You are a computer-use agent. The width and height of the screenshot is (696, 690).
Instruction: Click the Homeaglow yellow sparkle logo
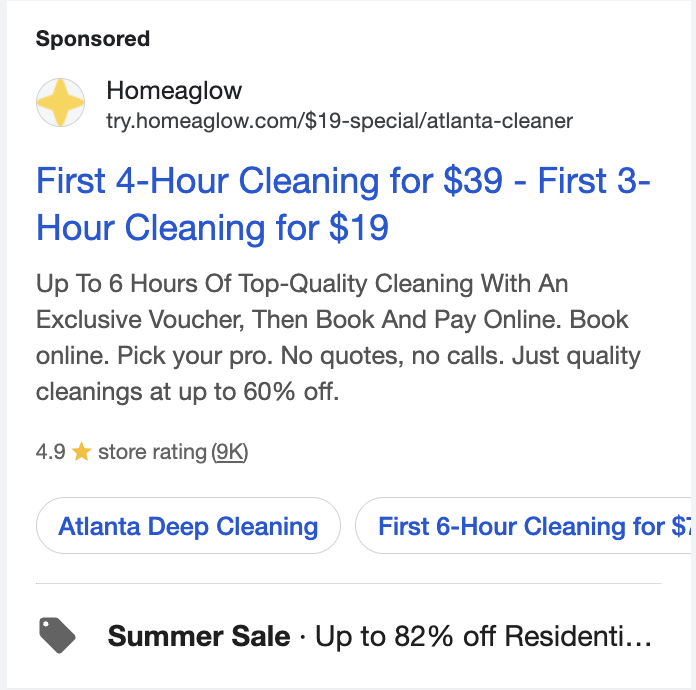click(x=60, y=103)
